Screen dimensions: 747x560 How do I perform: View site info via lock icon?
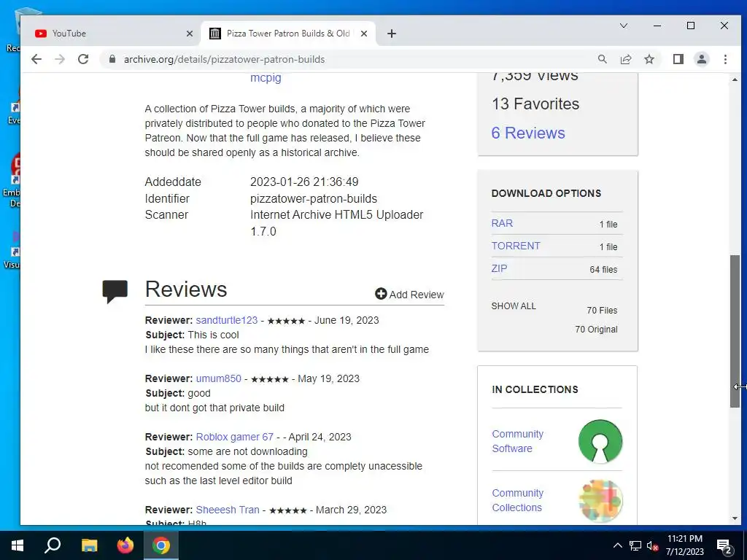(x=112, y=59)
